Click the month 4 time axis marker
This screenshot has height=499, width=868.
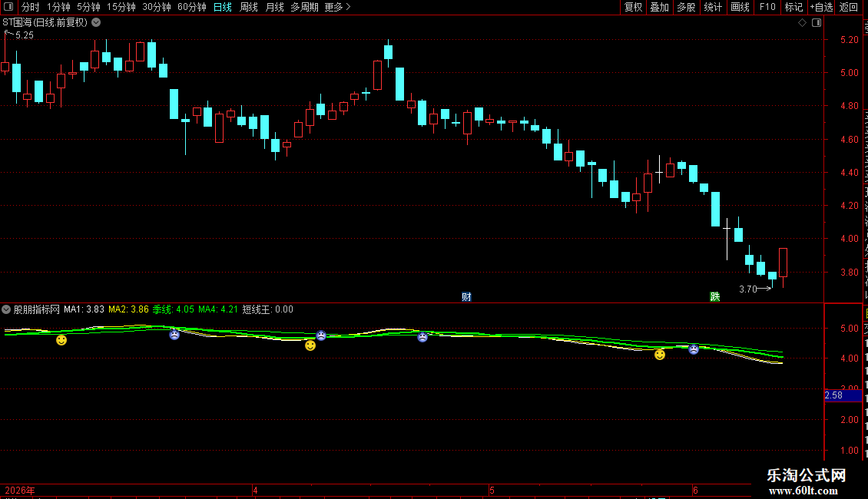[255, 490]
